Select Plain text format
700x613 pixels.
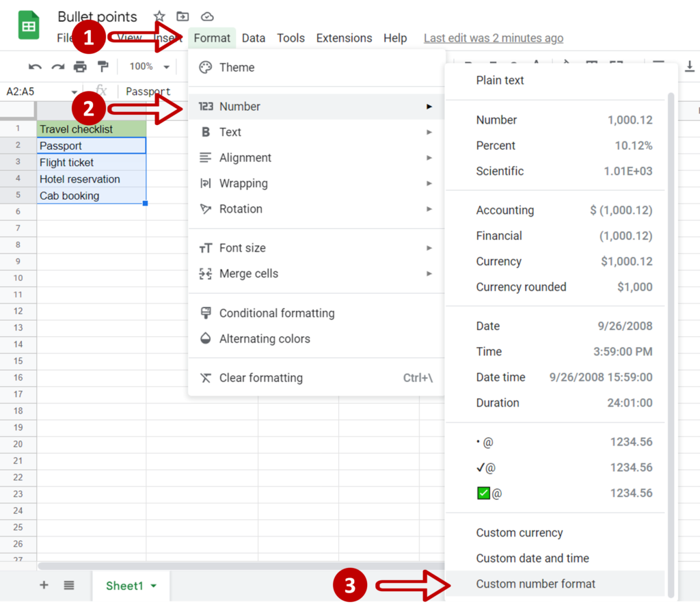[x=555, y=81]
